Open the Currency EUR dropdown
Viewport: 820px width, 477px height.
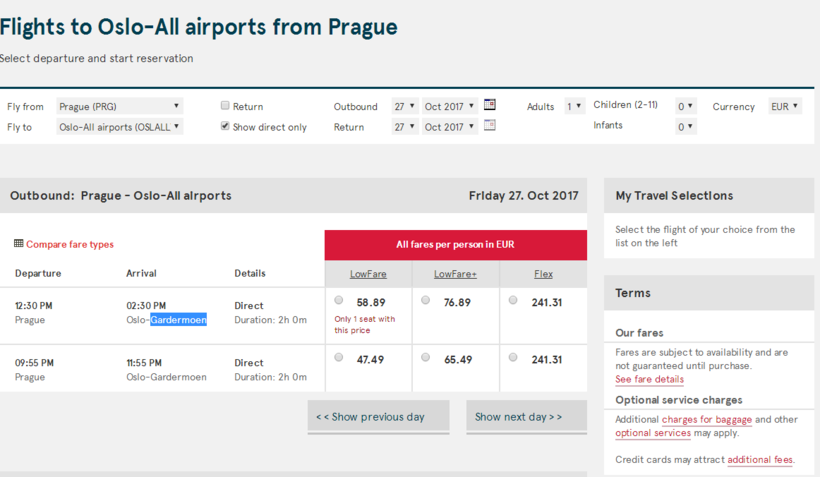(x=785, y=106)
